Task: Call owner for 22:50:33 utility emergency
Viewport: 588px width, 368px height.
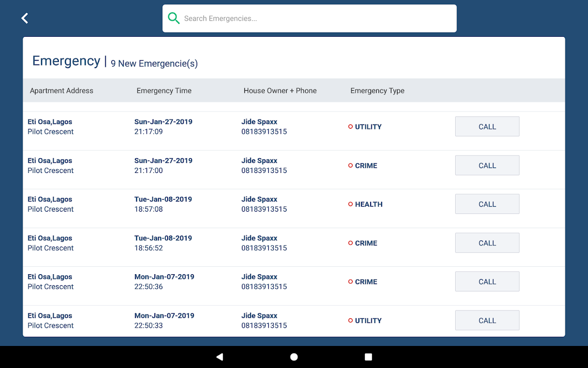Action: tap(487, 321)
